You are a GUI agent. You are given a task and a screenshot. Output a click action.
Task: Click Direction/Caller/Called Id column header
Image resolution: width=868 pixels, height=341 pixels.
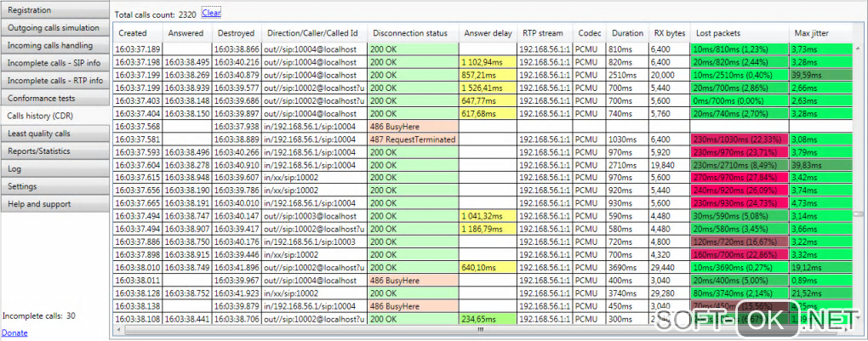coord(314,33)
